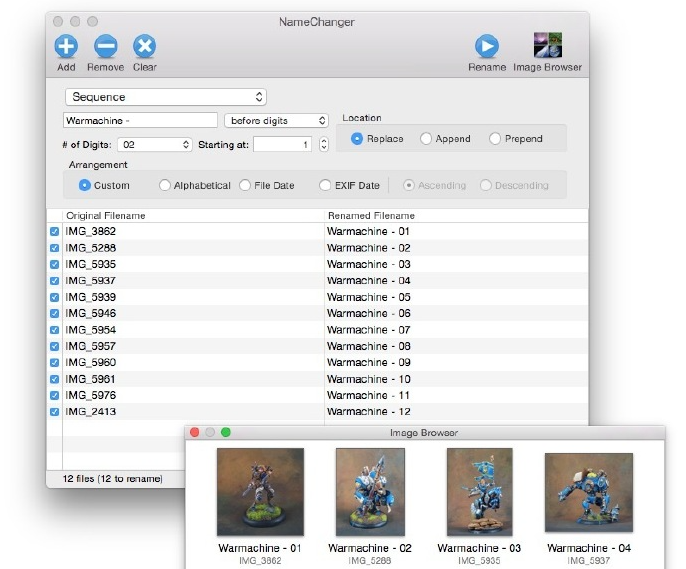Screen dimensions: 686x569
Task: Toggle the IMG_5976 checkbox
Action: coord(55,395)
